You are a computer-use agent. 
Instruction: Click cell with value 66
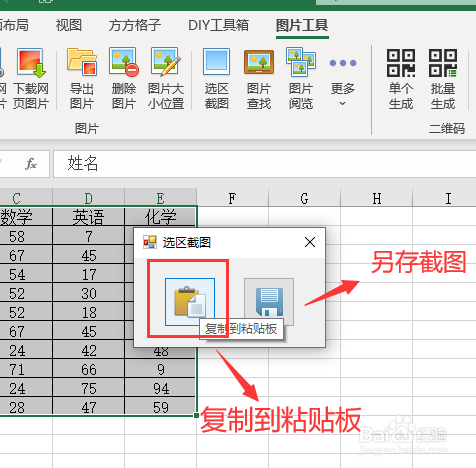point(88,369)
